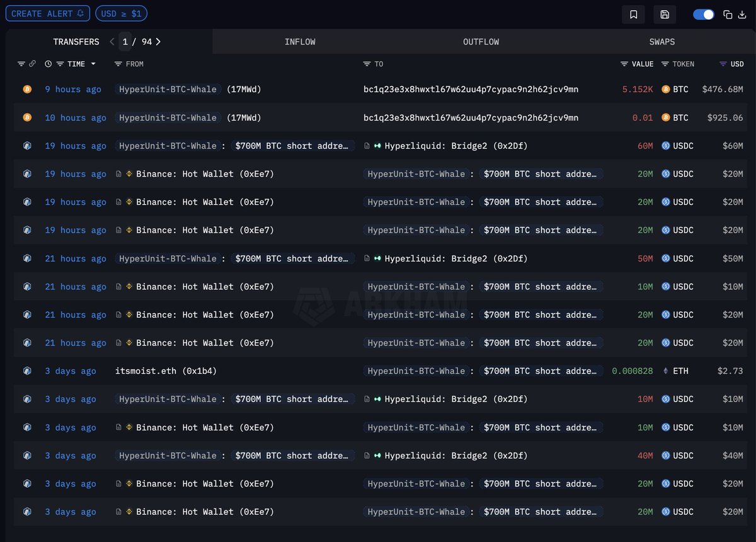Click the clock icon beside TIME header

tap(49, 64)
